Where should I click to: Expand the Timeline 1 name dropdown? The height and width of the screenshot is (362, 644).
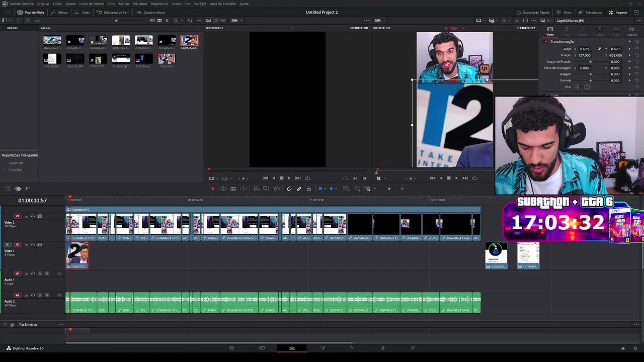[463, 28]
